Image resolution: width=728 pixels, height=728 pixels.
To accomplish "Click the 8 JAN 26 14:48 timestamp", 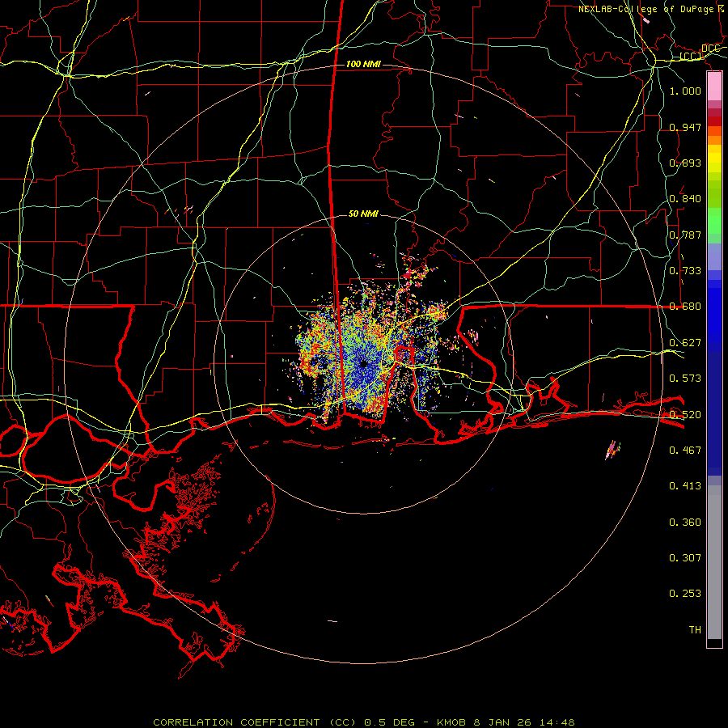I will click(x=524, y=722).
